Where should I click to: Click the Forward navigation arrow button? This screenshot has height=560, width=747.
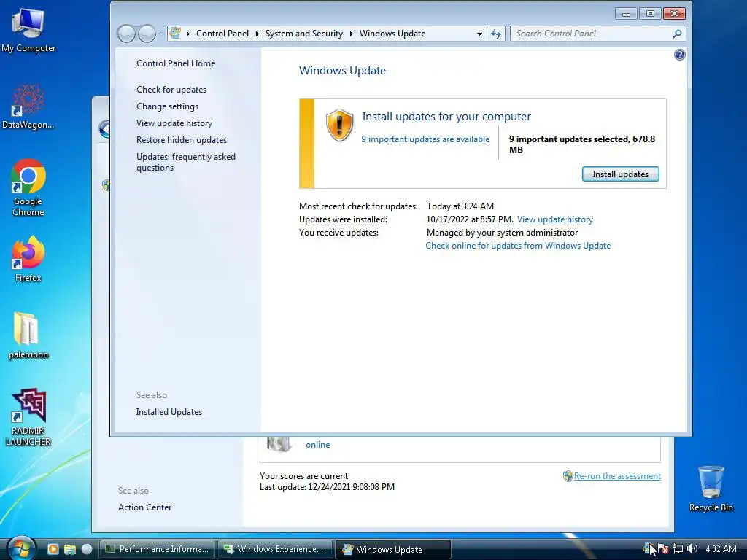pos(147,34)
